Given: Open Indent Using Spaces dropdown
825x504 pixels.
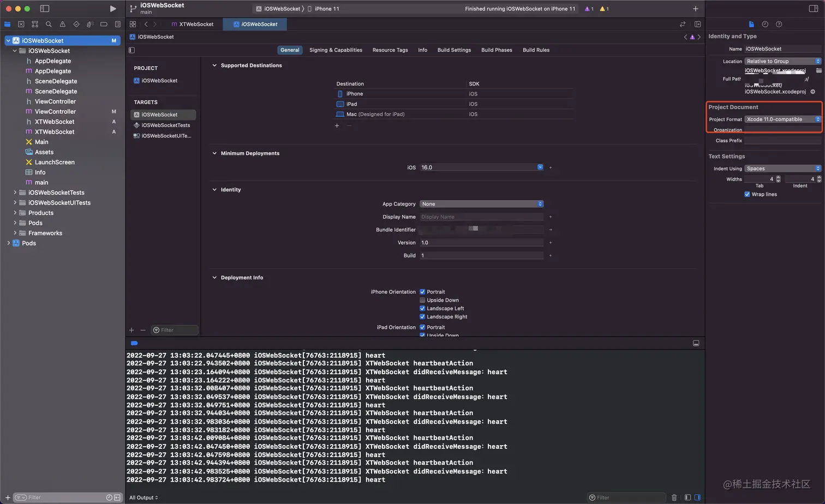Looking at the screenshot, I should tap(782, 169).
